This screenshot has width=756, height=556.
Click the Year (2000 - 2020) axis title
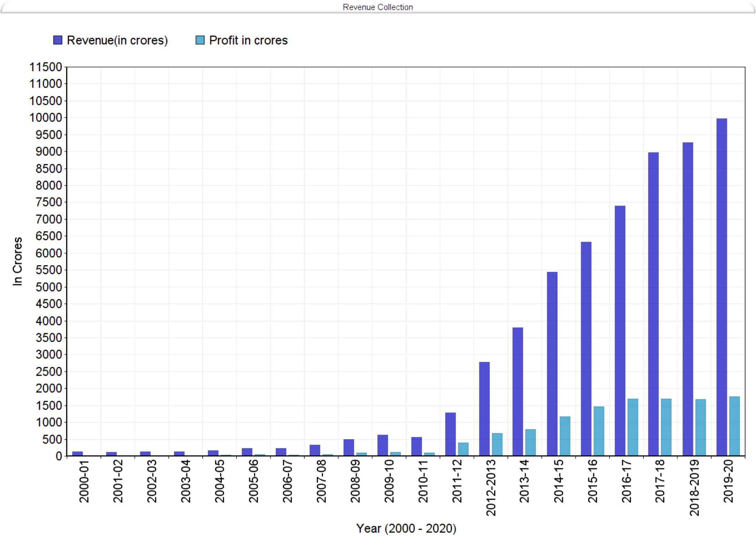406,528
